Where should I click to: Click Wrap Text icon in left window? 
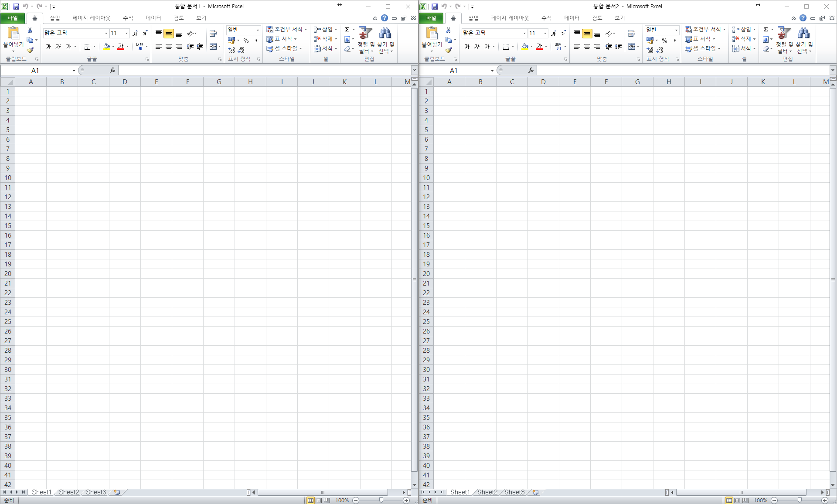pos(213,33)
